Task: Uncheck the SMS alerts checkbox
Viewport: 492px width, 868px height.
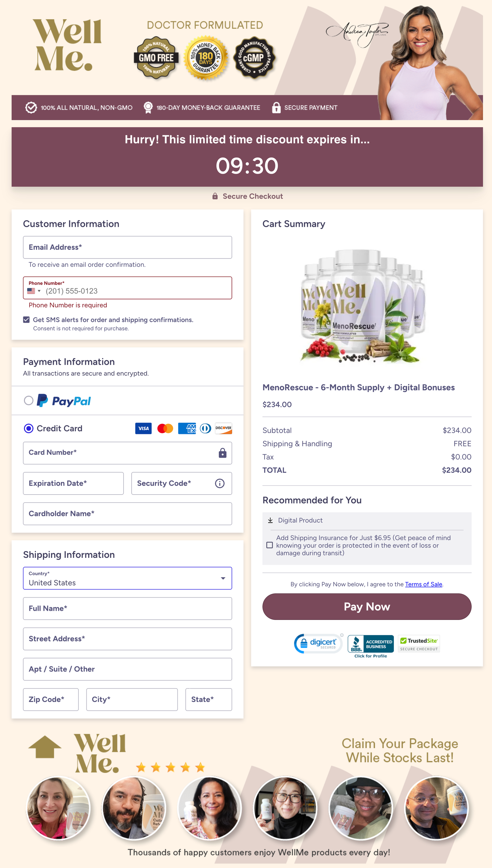Action: [26, 319]
